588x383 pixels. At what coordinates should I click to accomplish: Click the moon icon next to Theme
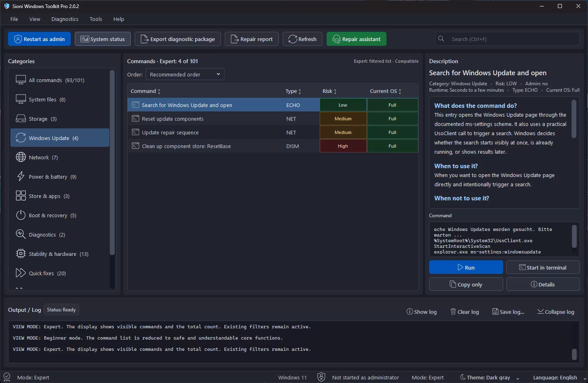463,377
